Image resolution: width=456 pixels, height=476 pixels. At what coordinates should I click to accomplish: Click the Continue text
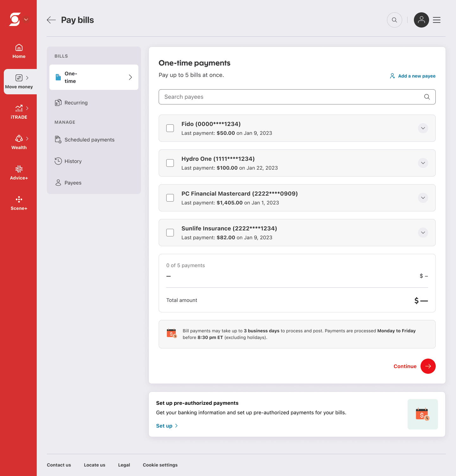click(405, 366)
